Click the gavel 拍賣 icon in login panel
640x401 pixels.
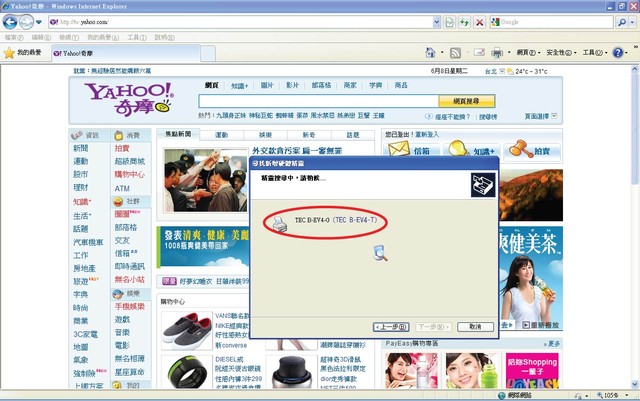pos(520,149)
